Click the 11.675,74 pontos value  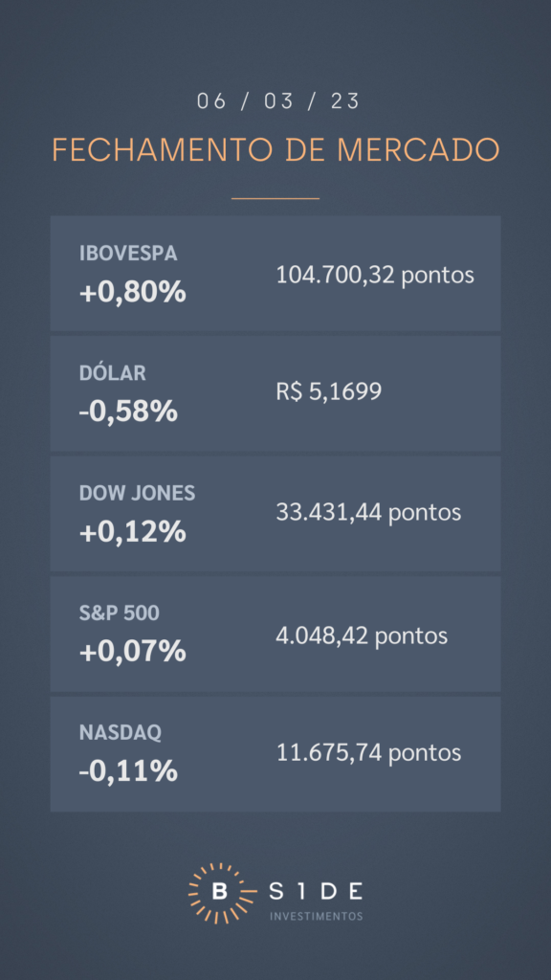pyautogui.click(x=368, y=752)
